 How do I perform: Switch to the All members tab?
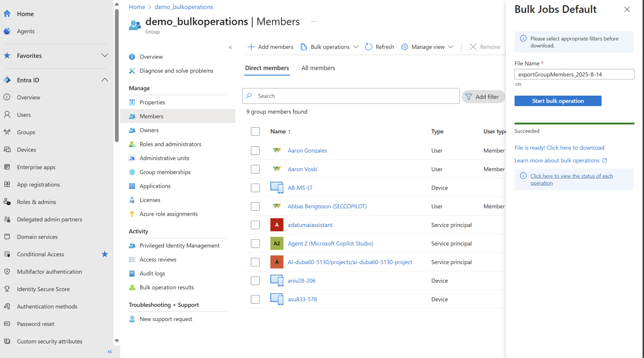318,68
